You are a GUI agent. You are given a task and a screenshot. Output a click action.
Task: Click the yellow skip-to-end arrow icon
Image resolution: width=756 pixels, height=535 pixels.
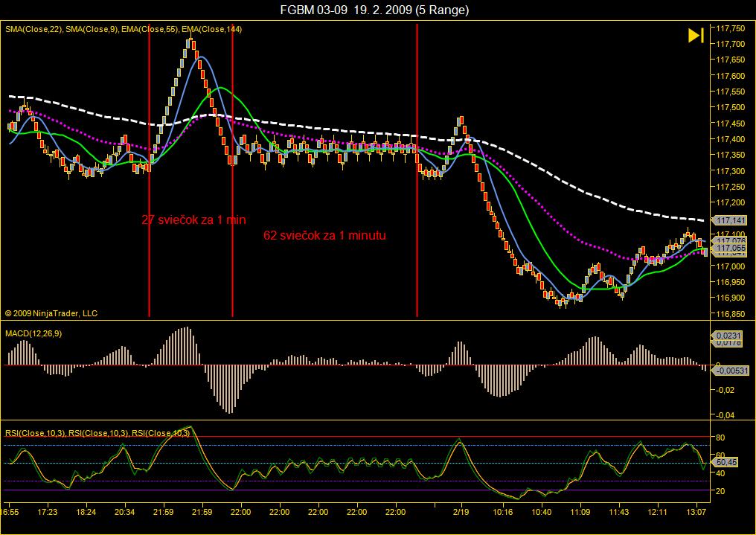[696, 36]
